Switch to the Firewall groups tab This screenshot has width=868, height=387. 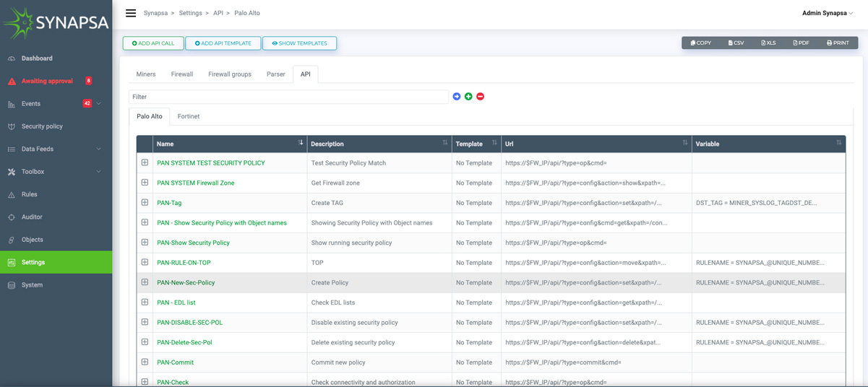click(x=230, y=74)
